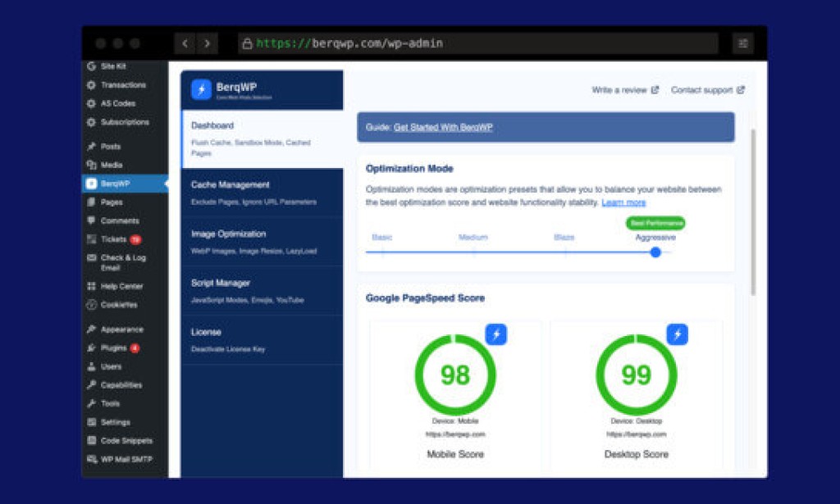The image size is (840, 504).
Task: Select Basic on the optimization slider
Action: (x=382, y=238)
